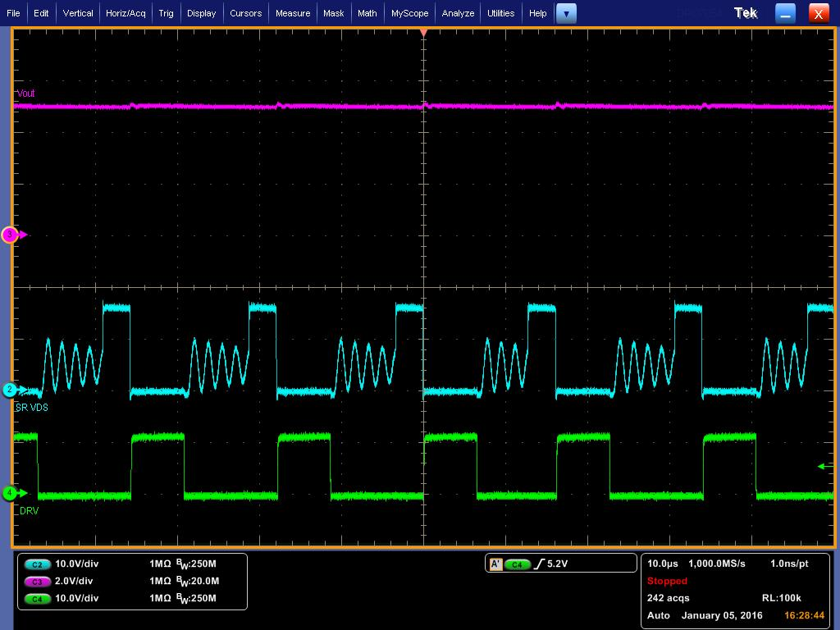The height and width of the screenshot is (630, 840).
Task: Click the Tek logo in the title bar
Action: coord(745,12)
